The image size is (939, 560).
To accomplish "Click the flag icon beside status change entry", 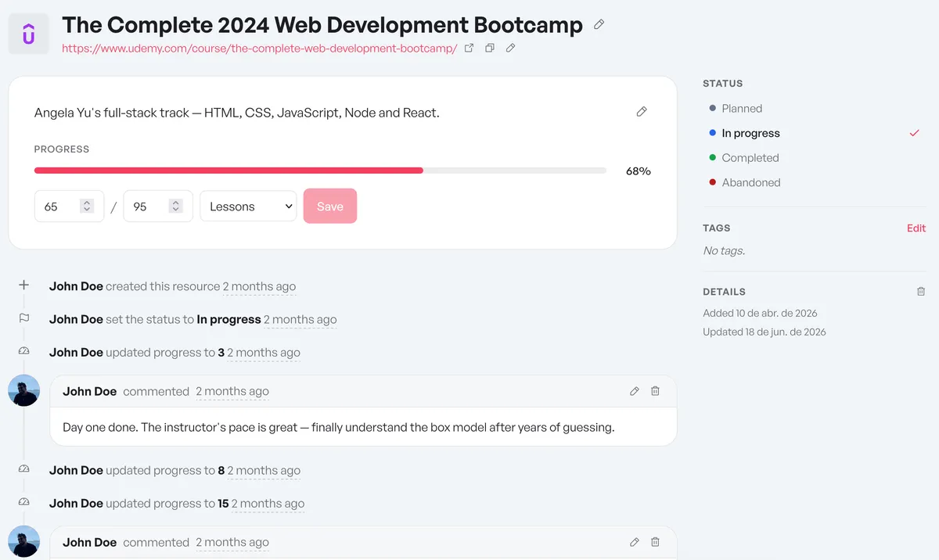I will coord(23,318).
